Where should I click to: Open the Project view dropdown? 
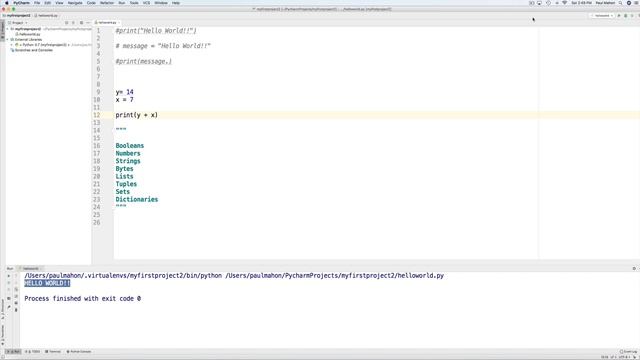tap(18, 23)
